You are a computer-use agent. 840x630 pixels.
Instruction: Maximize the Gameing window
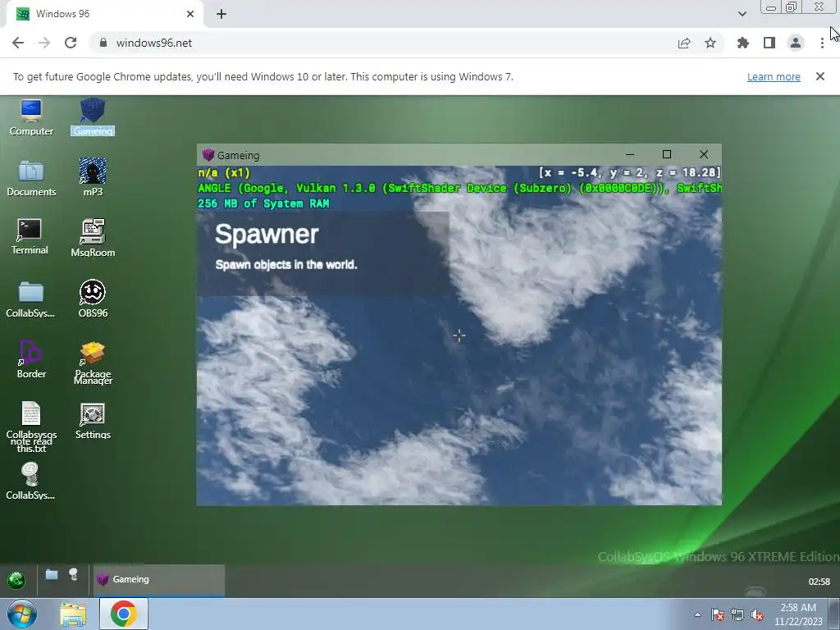(x=666, y=155)
